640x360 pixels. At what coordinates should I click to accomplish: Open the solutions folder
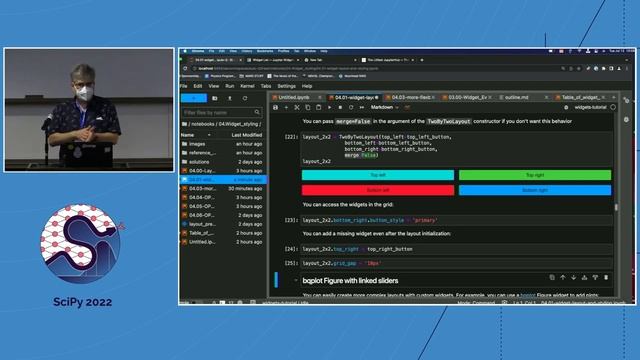223,162
